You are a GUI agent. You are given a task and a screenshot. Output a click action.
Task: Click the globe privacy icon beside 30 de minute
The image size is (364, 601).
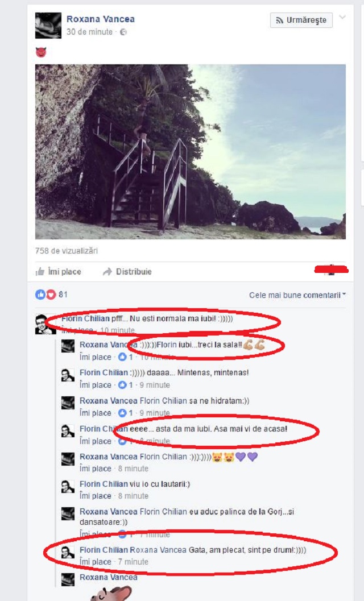click(x=123, y=32)
